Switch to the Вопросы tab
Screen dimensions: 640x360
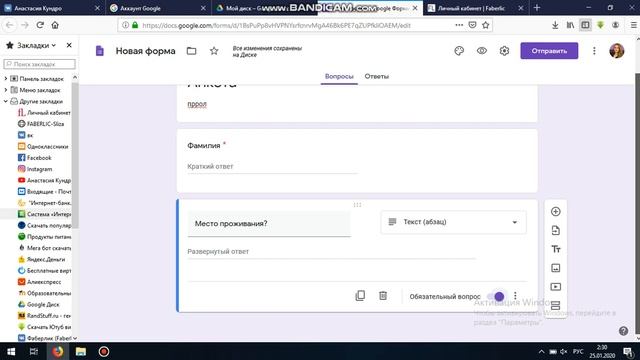(x=339, y=76)
